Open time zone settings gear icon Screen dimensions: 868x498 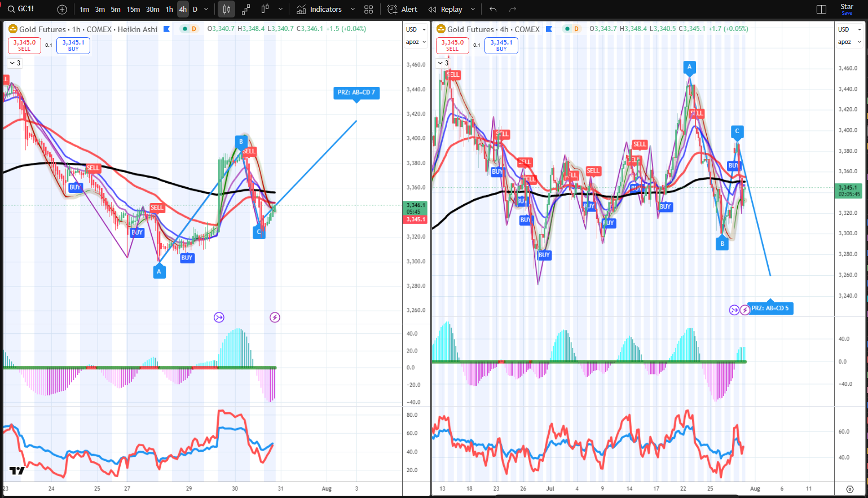click(x=850, y=489)
